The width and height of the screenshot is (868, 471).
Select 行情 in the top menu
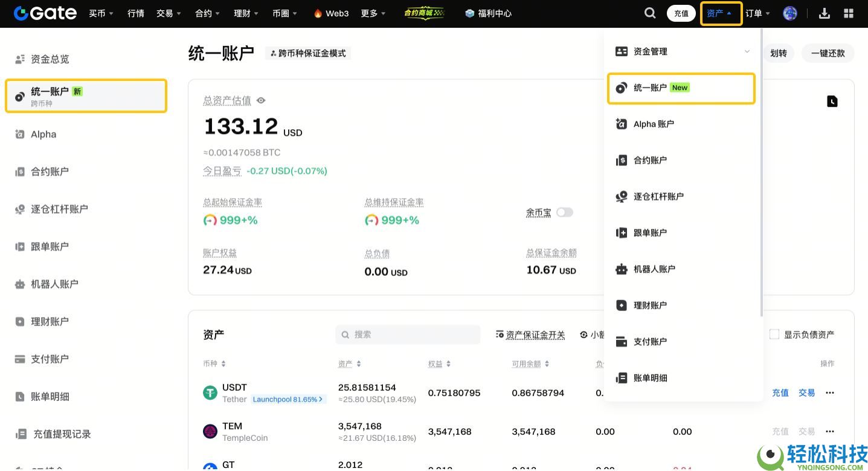[135, 13]
